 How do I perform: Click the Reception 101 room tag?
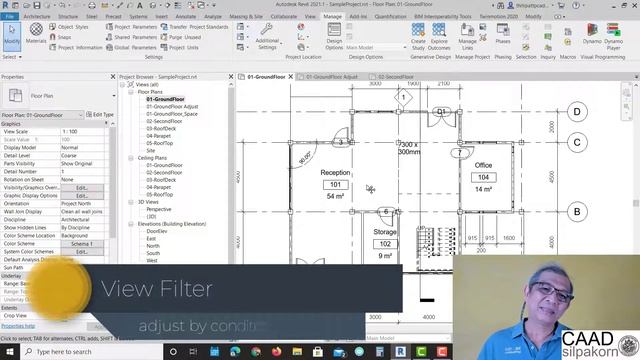pyautogui.click(x=336, y=184)
